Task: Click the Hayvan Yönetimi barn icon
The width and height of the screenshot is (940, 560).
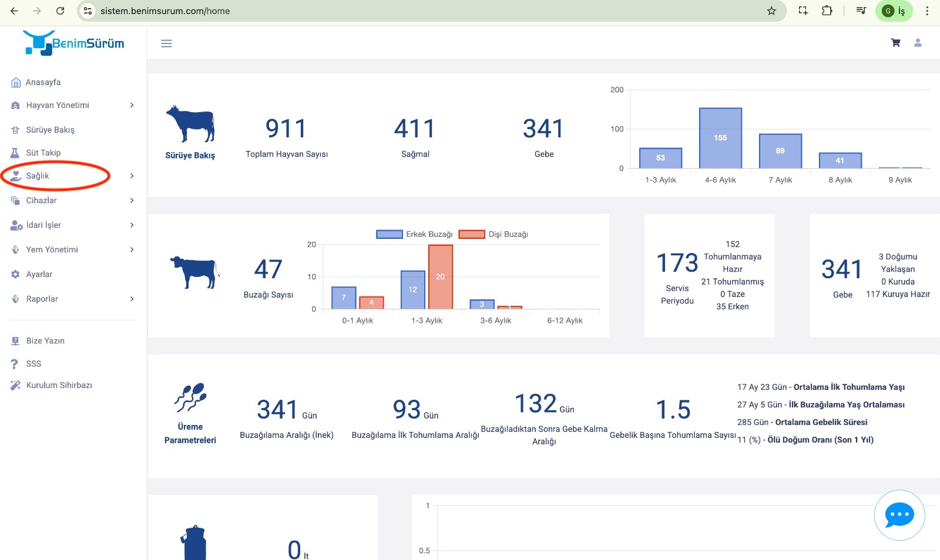Action: tap(16, 106)
